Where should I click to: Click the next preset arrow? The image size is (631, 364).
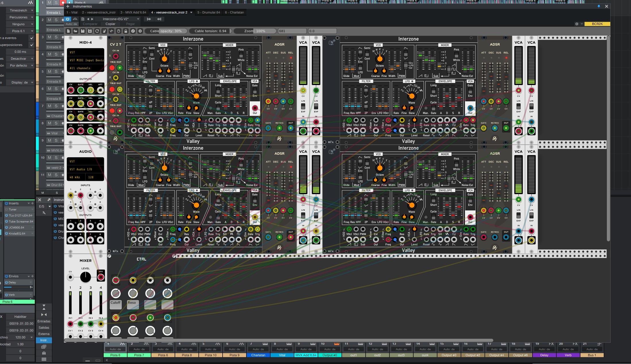(x=92, y=19)
